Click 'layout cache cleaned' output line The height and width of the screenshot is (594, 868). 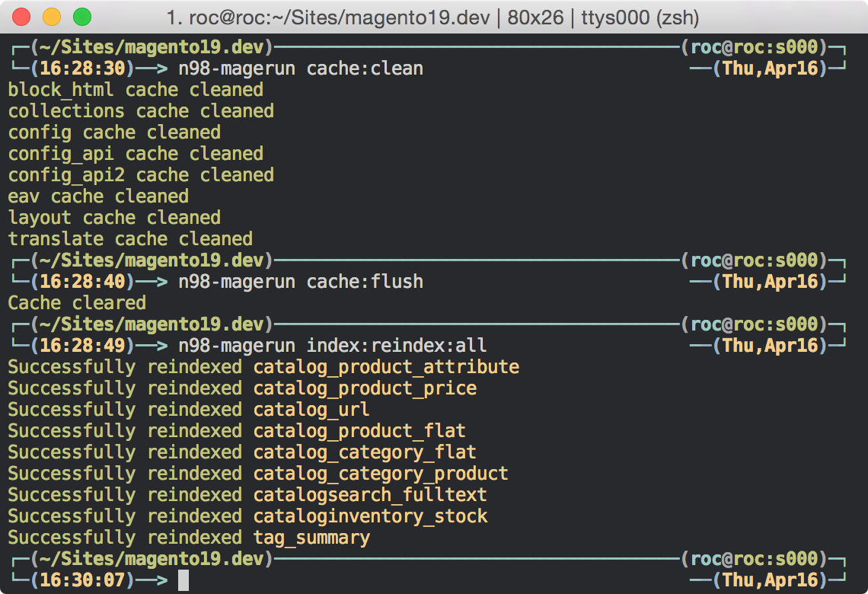[x=114, y=218]
